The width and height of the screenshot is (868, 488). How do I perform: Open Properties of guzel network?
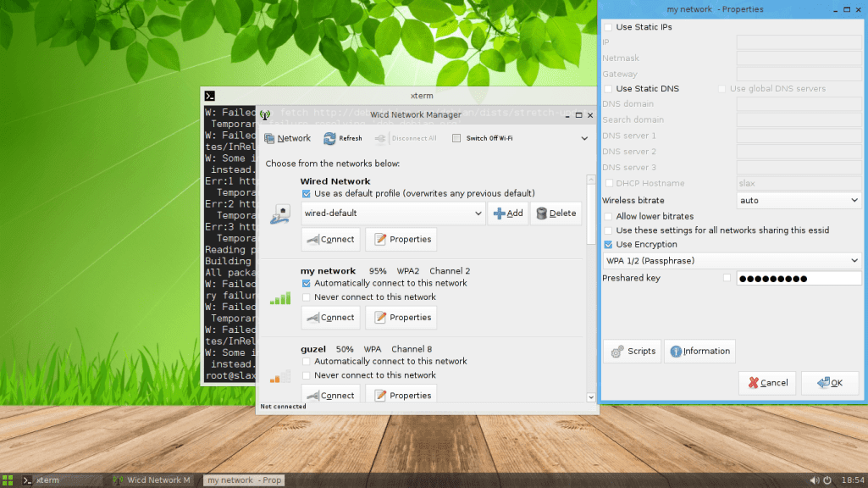(x=402, y=394)
